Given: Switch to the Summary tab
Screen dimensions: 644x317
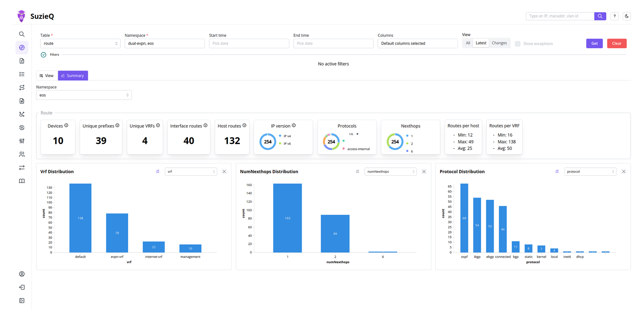Looking at the screenshot, I should click(x=73, y=76).
